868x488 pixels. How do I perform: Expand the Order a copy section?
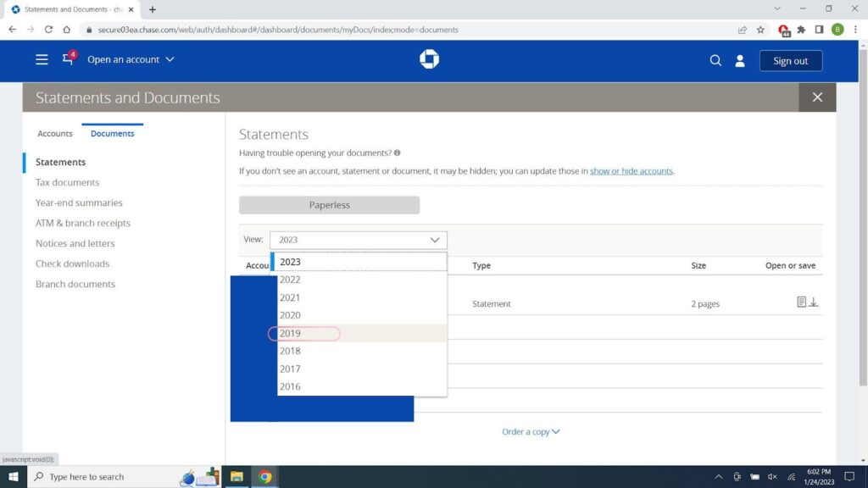click(x=531, y=431)
